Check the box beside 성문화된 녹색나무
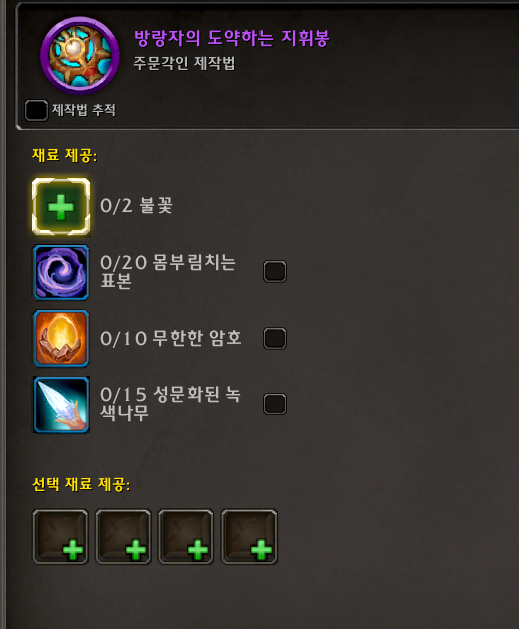The image size is (520, 630). [x=275, y=404]
